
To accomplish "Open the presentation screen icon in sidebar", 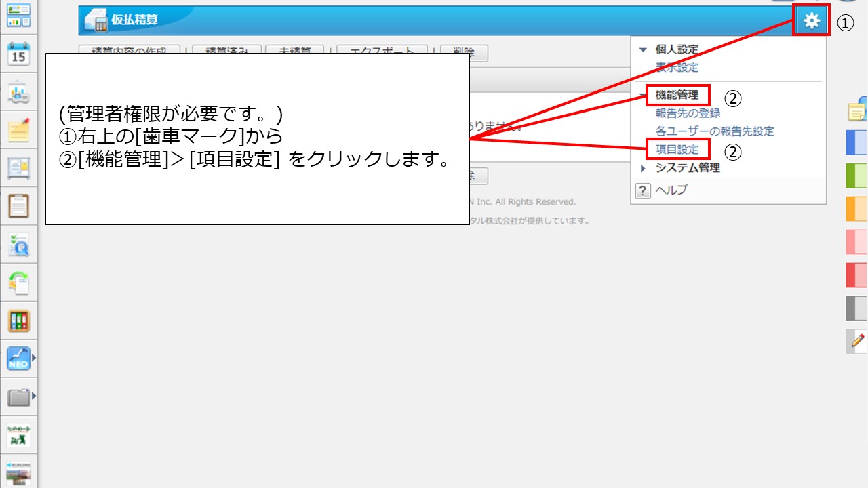I will 19,91.
